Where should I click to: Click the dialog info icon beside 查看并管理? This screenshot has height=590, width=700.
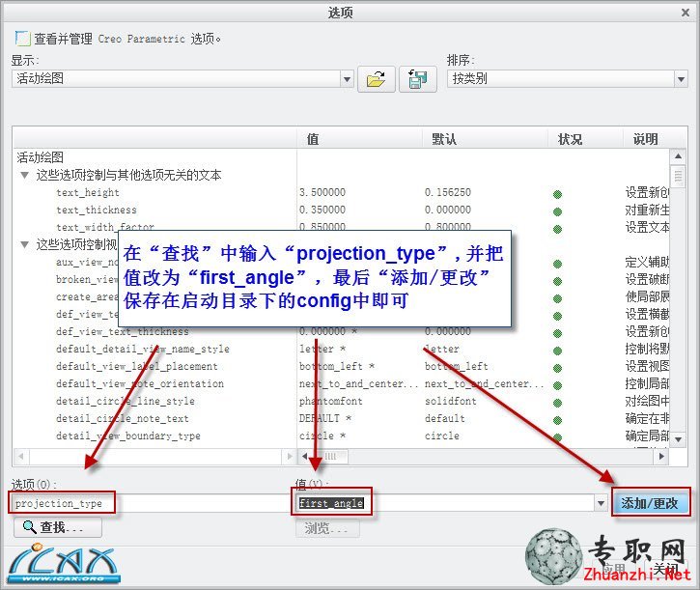coord(22,39)
